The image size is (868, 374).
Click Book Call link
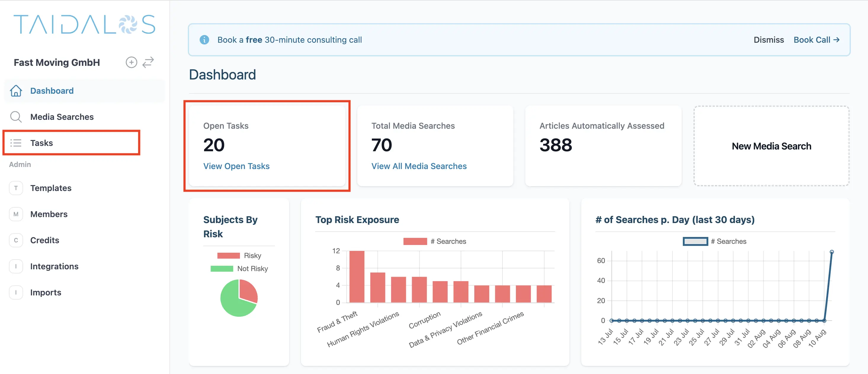(816, 40)
